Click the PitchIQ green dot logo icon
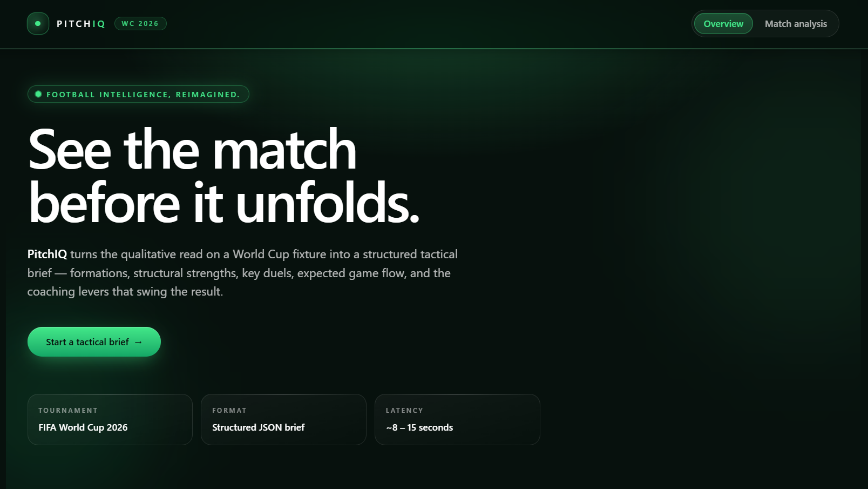 tap(38, 24)
